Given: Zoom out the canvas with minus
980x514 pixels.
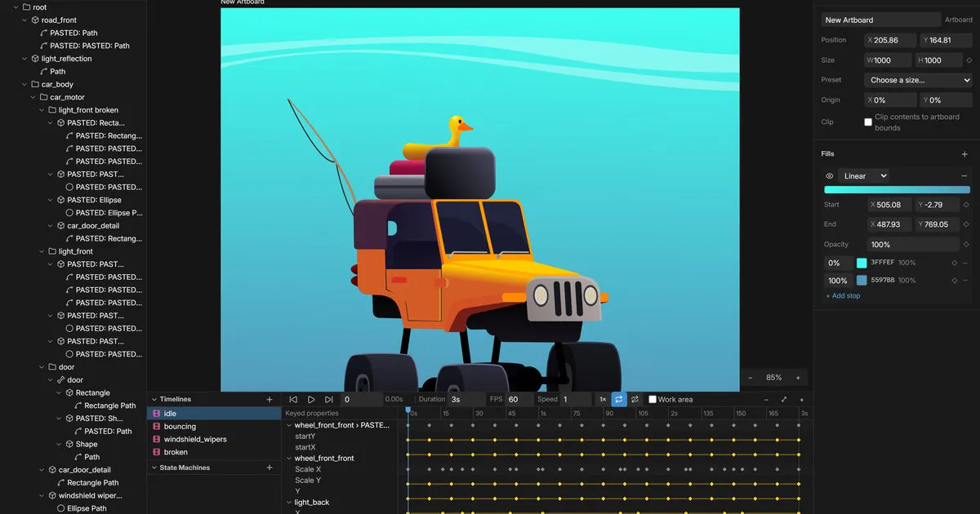Looking at the screenshot, I should [751, 378].
